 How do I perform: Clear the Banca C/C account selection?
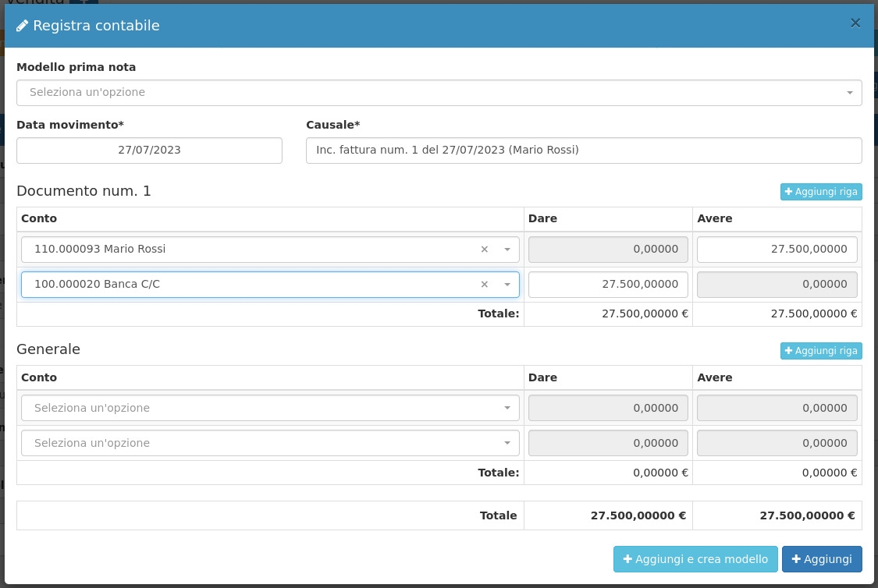[x=484, y=285]
